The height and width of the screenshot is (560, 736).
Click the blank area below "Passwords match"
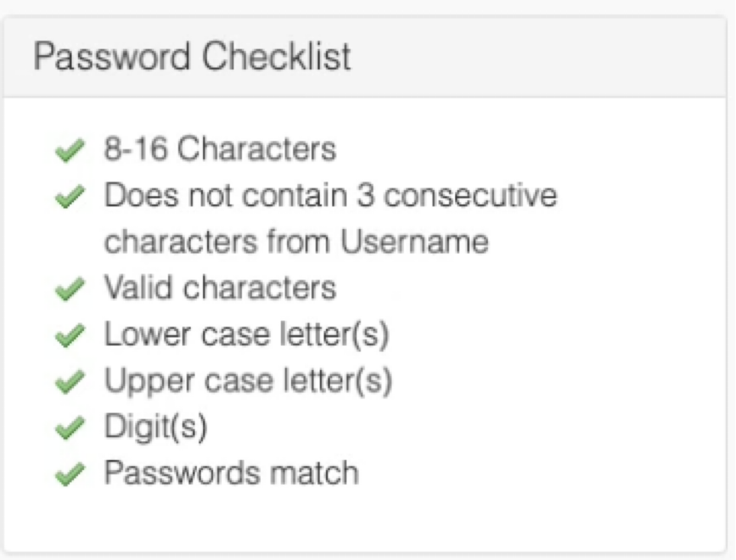[366, 519]
